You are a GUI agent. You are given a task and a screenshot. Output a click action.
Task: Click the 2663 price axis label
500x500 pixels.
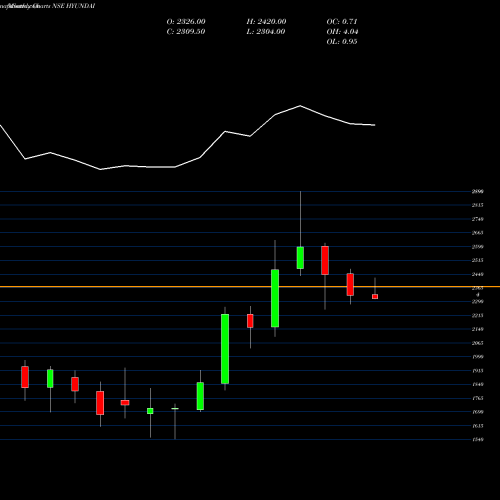(x=477, y=233)
